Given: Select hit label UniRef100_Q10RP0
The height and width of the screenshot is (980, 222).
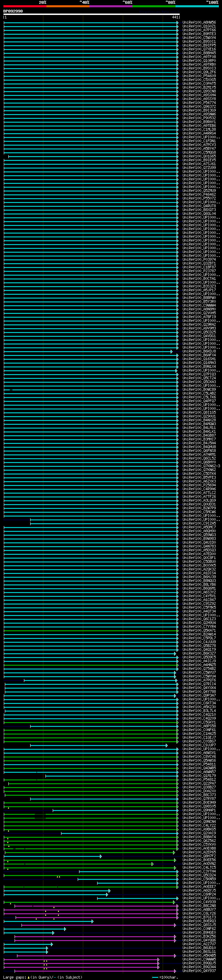Looking at the screenshot, I should (x=199, y=60).
